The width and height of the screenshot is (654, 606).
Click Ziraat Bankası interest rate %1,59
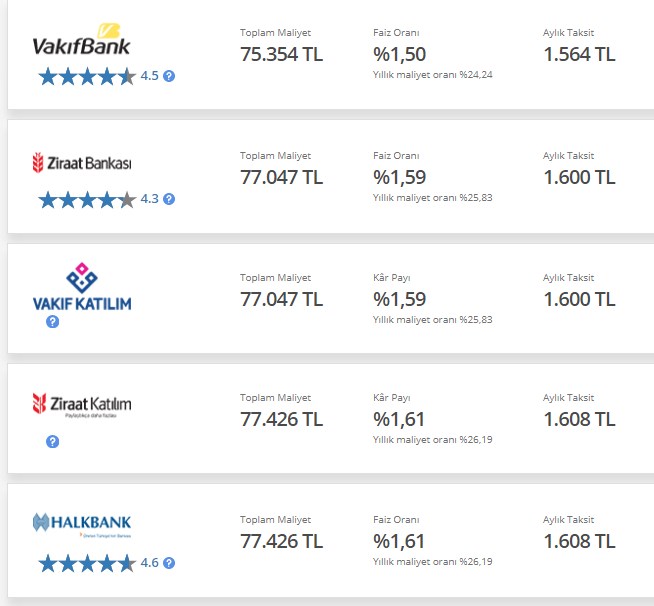[400, 177]
